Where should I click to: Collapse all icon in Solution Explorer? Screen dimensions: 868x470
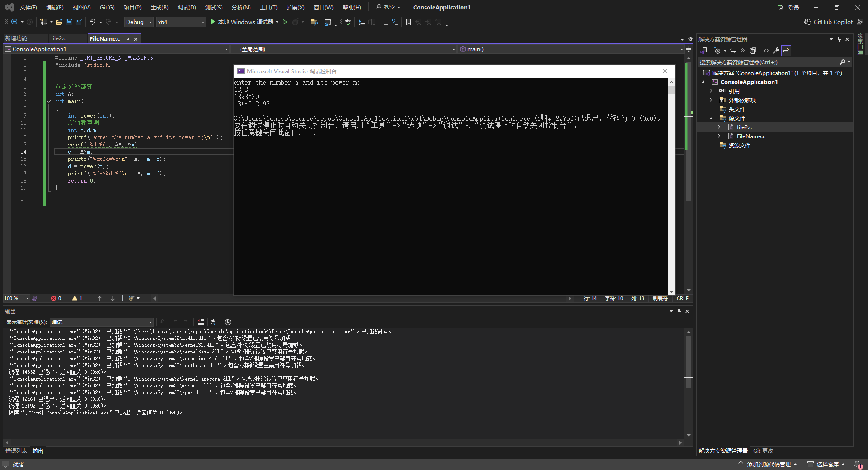pos(743,51)
